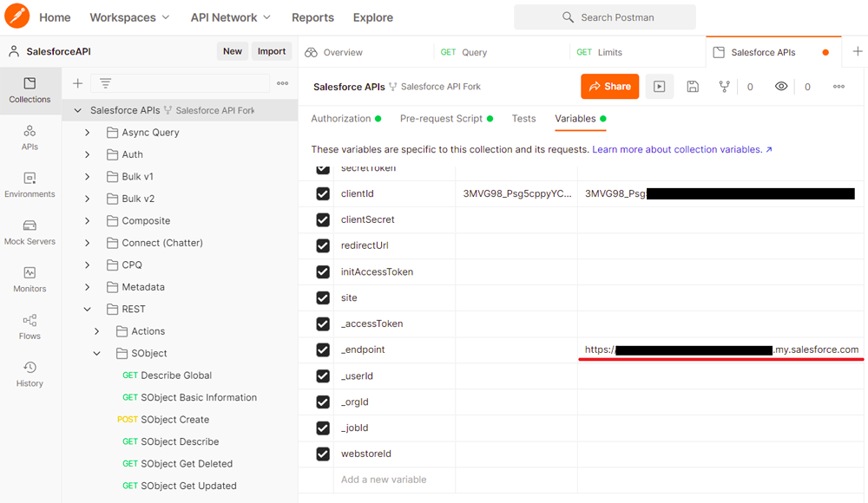Open the Collections sidebar panel
Image resolution: width=868 pixels, height=503 pixels.
click(x=30, y=91)
